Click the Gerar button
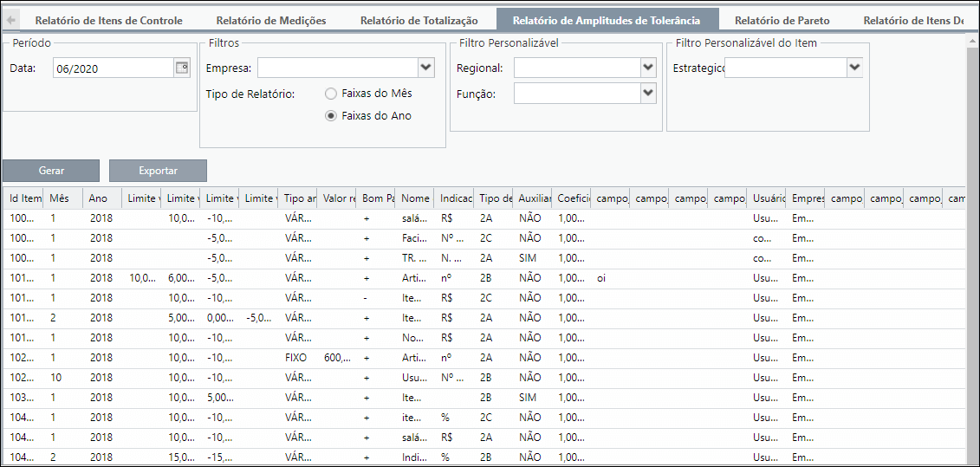Viewport: 980px width, 467px height. point(51,171)
